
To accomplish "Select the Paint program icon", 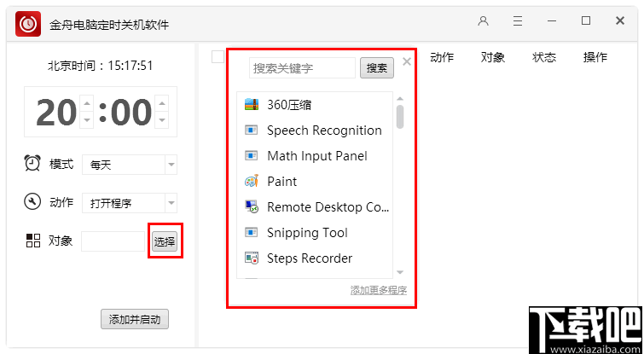I will [252, 182].
